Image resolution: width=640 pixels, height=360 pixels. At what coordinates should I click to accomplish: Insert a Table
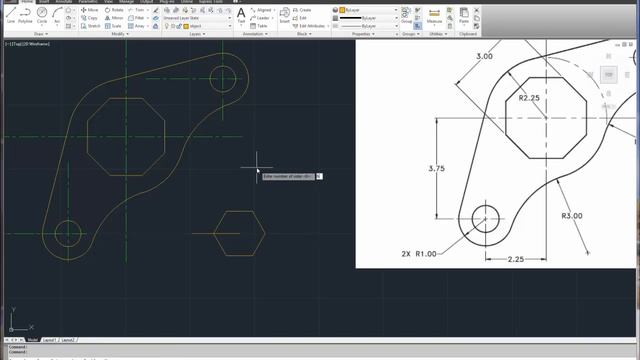tap(258, 26)
